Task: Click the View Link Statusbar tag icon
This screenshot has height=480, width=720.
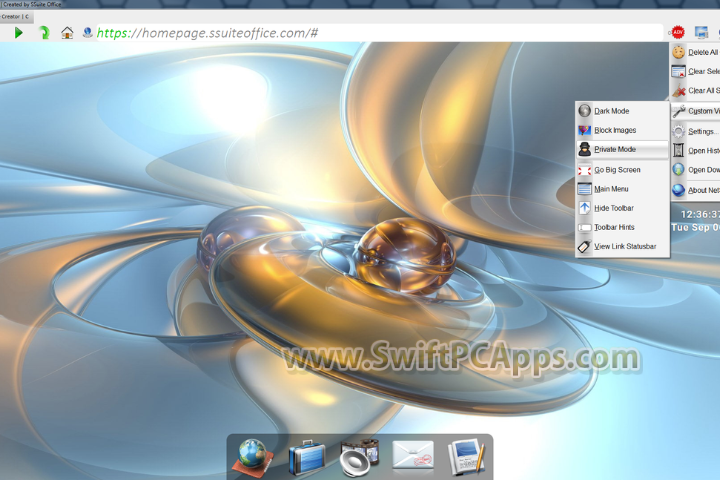Action: pos(585,247)
